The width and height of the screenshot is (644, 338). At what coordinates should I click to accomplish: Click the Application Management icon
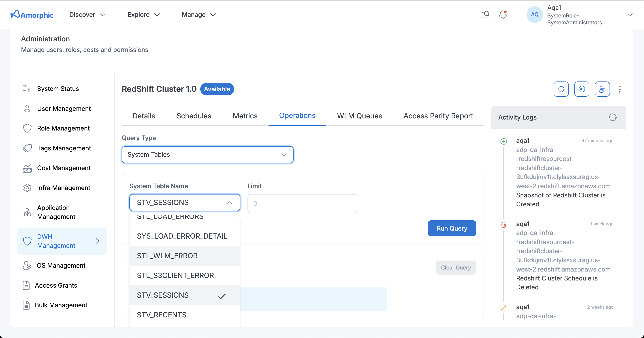point(27,212)
